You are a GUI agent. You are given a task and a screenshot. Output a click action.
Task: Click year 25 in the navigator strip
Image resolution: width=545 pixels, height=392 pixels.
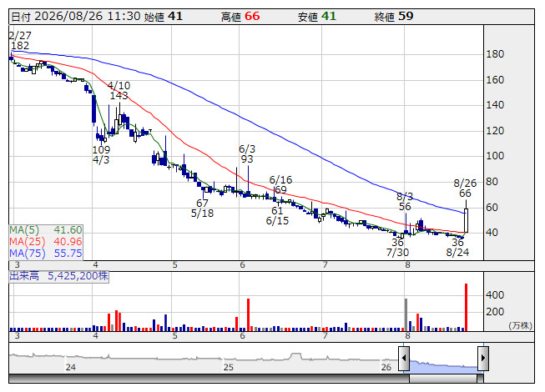click(x=228, y=367)
